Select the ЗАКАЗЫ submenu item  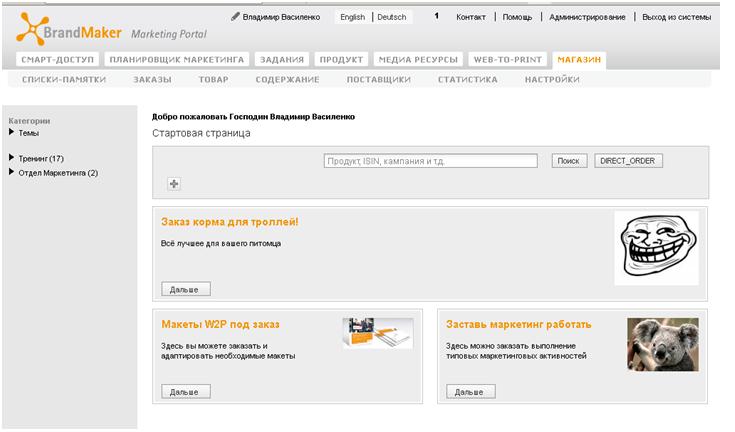152,80
